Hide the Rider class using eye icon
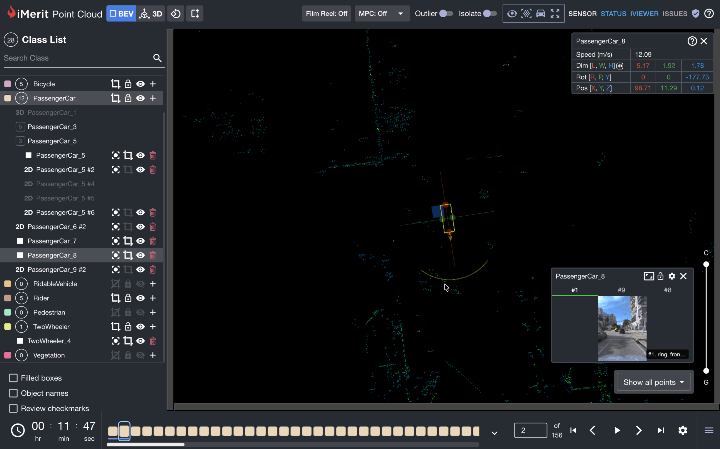 pos(141,298)
